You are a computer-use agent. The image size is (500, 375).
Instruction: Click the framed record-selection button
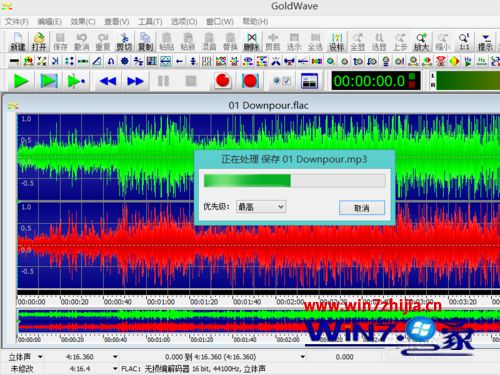point(250,81)
